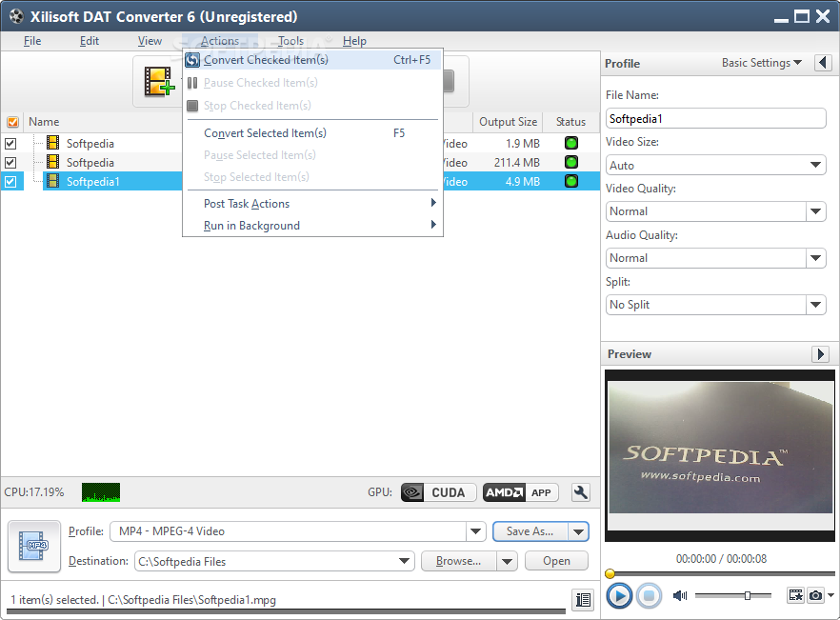Stop the preview playback

649,596
